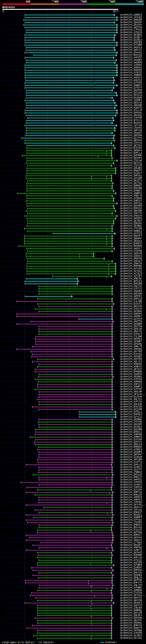Screen dimensions: 146x644
Task: Click the green ~80% identity legend bar
Action: [x=101, y=4]
